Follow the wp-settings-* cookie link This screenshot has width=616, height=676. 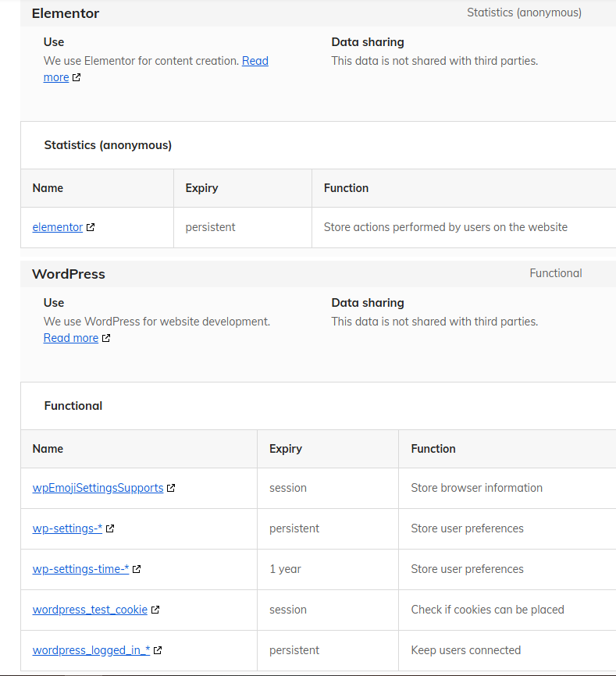67,528
